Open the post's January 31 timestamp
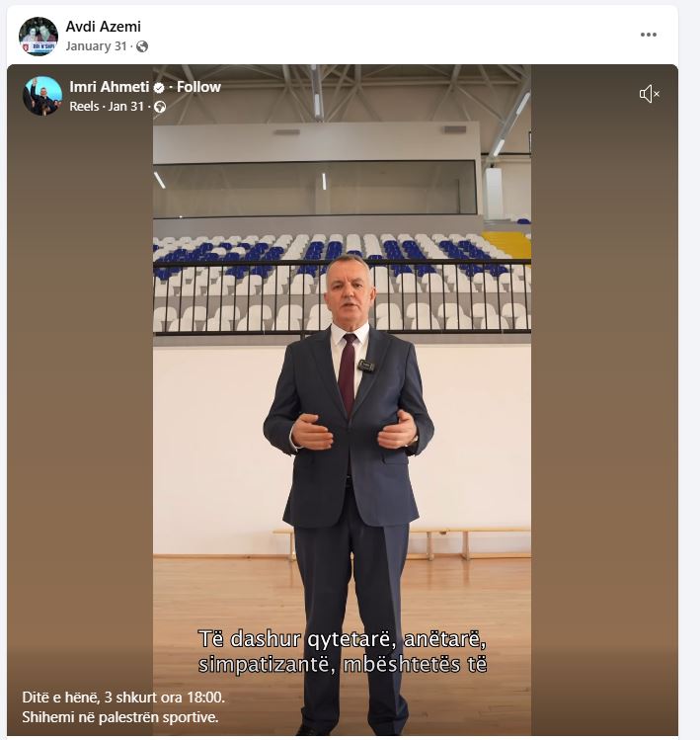The height and width of the screenshot is (740, 700). (x=96, y=46)
